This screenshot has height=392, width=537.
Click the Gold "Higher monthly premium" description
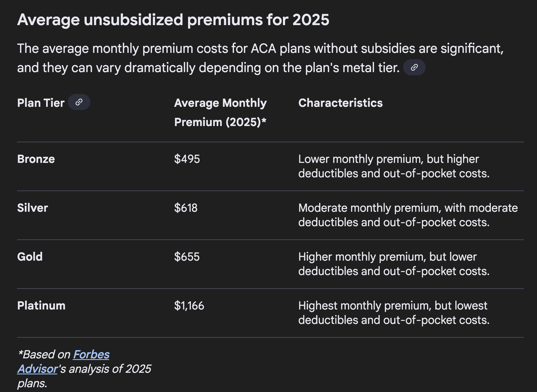tap(393, 264)
